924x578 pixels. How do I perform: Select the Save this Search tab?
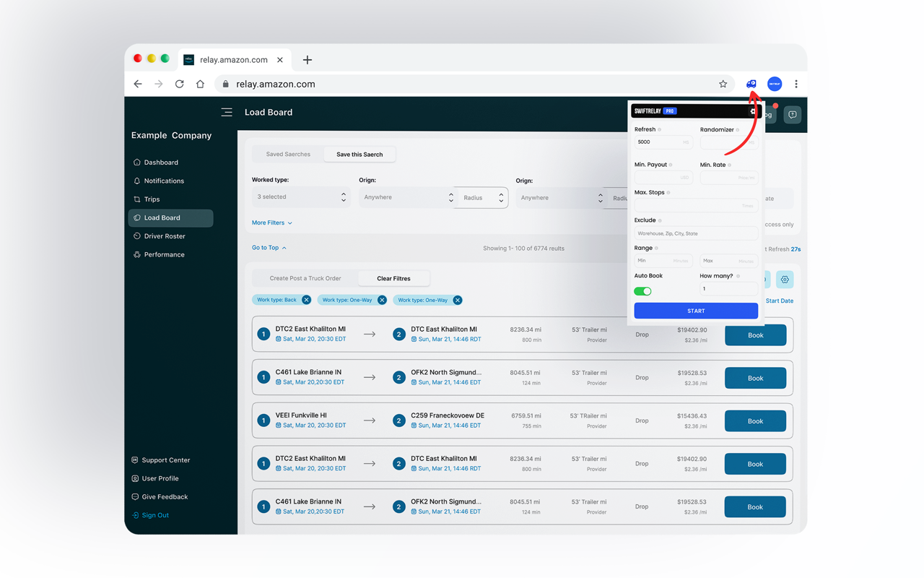359,154
